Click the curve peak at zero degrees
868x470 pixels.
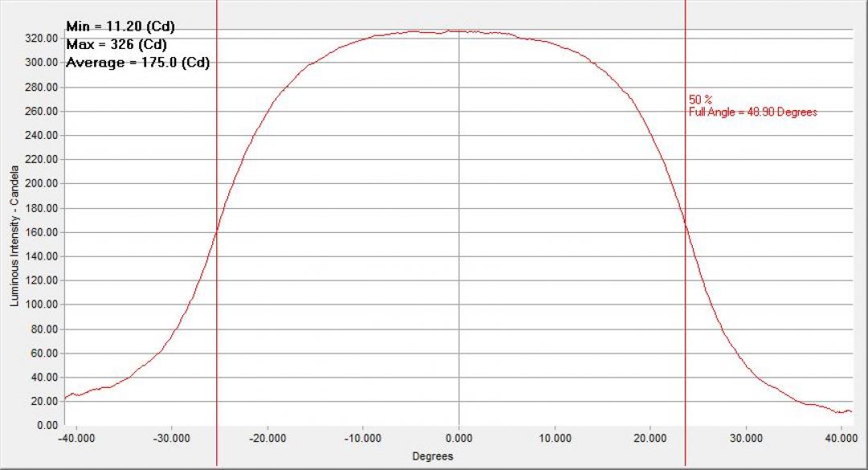[458, 31]
